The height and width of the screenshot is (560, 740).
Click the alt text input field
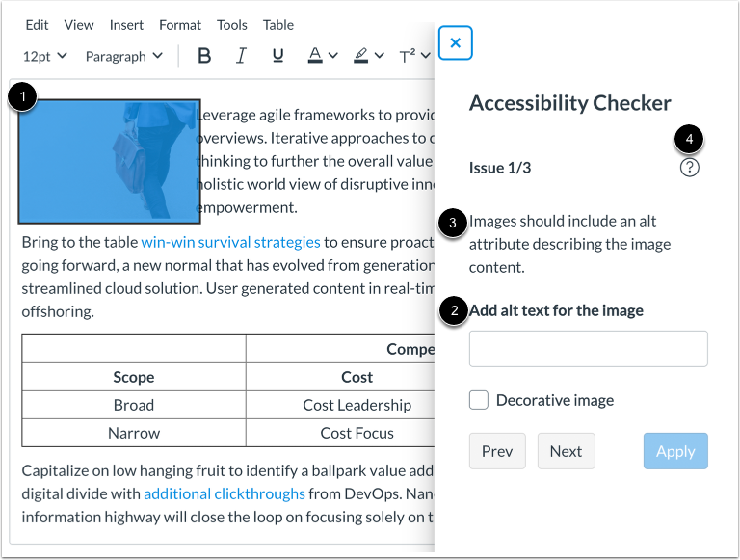coord(588,349)
